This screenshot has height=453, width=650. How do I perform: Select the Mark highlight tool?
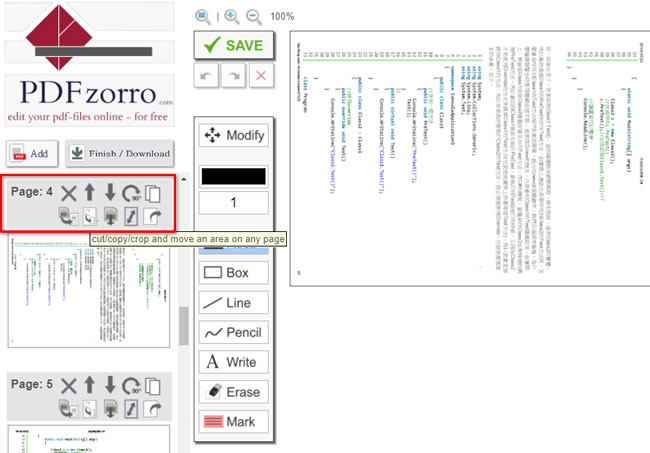[234, 422]
